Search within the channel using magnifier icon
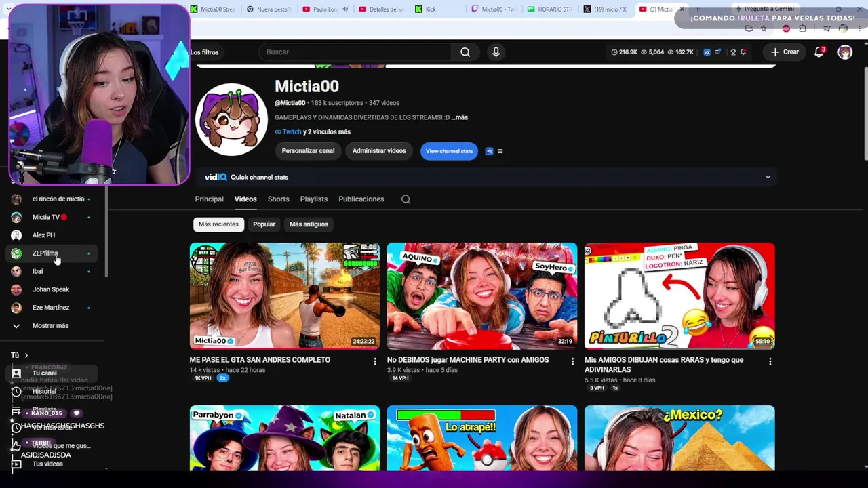This screenshot has height=488, width=868. click(x=406, y=199)
